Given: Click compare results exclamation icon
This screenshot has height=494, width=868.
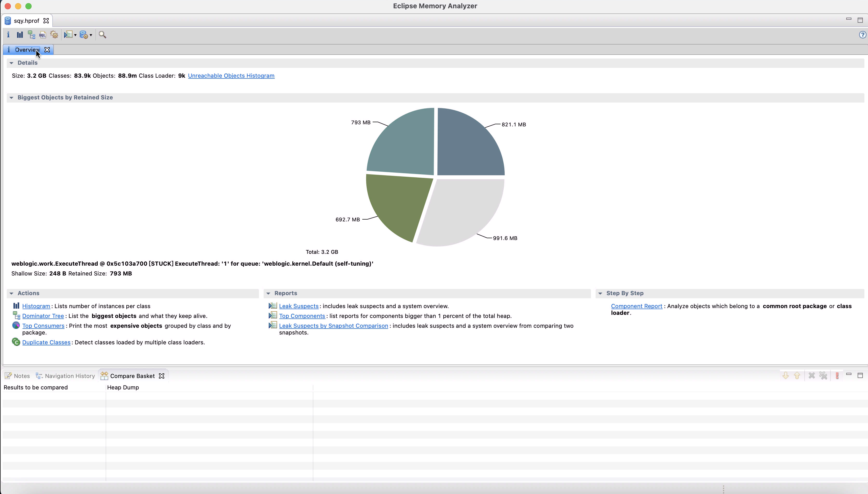Looking at the screenshot, I should 837,376.
